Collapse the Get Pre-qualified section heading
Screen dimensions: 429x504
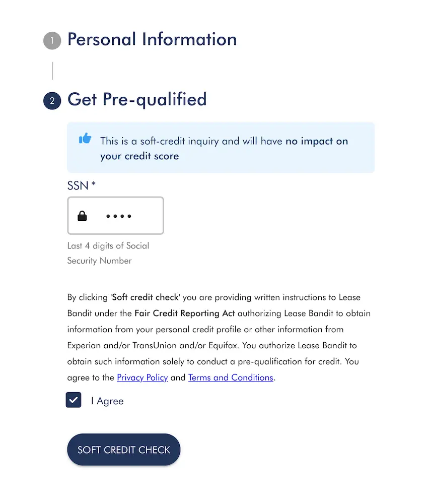pyautogui.click(x=137, y=99)
